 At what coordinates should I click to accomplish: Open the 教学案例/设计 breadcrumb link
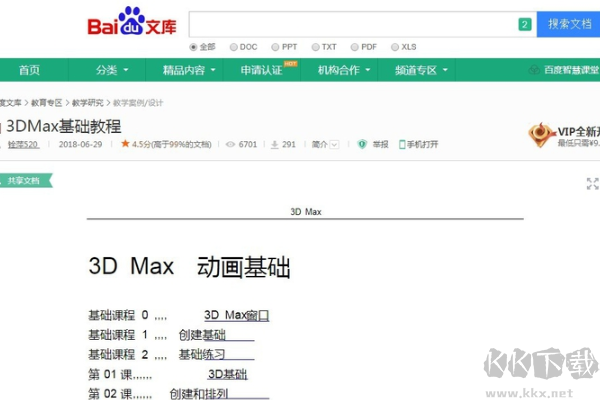(138, 103)
